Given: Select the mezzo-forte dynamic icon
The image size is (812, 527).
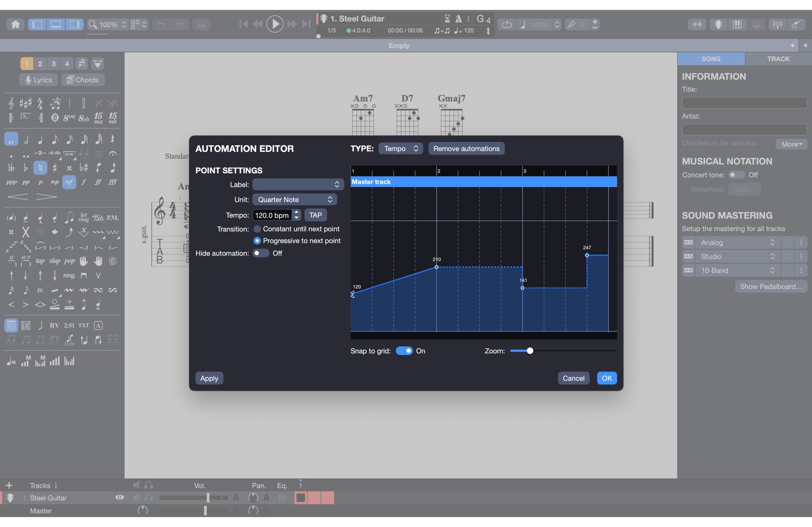Looking at the screenshot, I should pos(69,182).
